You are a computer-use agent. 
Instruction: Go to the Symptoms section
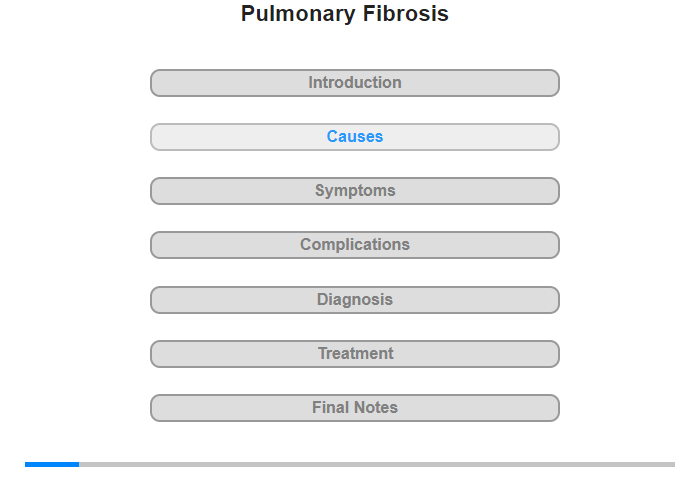[x=355, y=191]
